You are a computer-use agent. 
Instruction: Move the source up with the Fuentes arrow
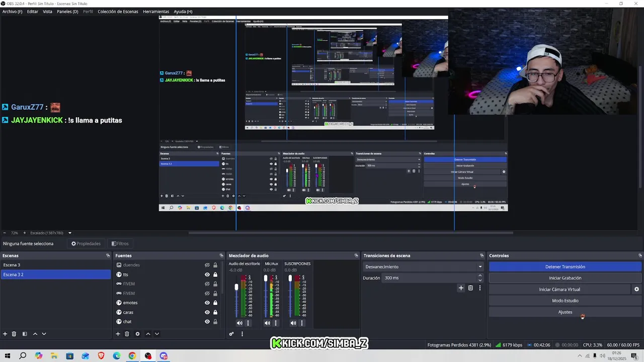click(148, 334)
